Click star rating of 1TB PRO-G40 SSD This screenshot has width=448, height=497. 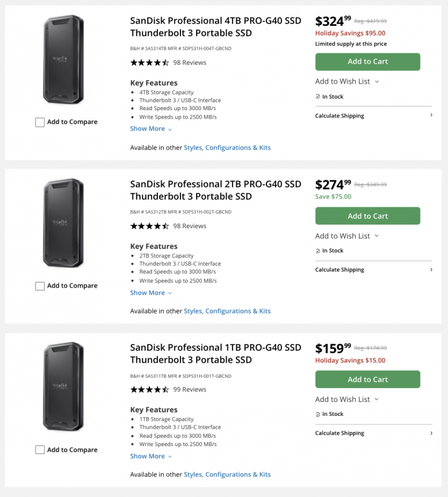[x=150, y=389]
